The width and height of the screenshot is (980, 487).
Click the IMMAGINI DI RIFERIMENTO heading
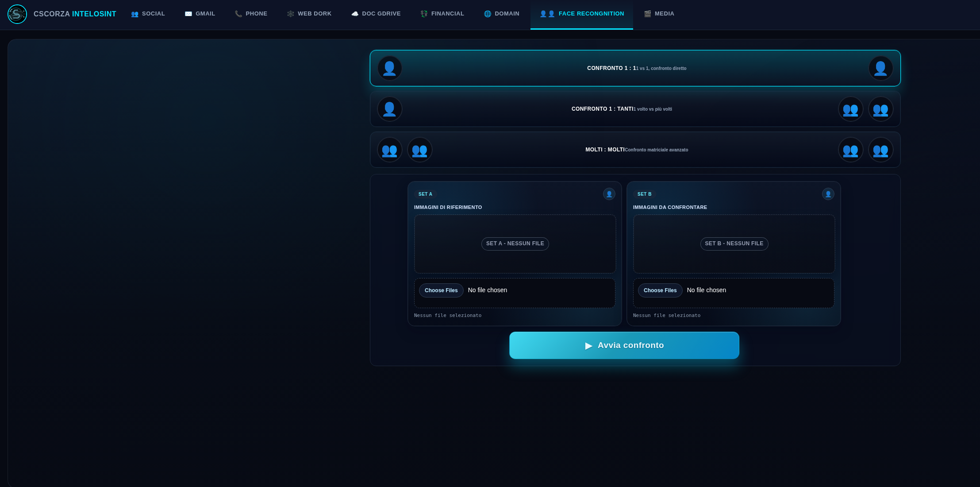coord(448,207)
